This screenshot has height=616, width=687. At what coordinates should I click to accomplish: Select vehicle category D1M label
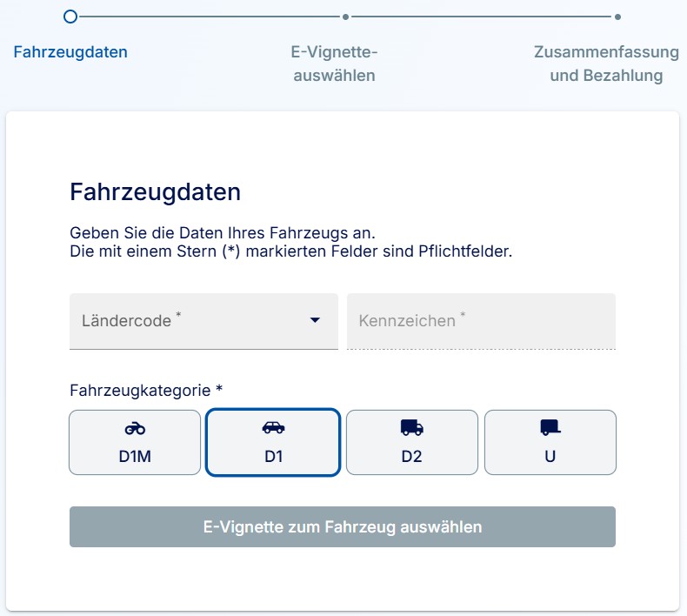pos(135,457)
